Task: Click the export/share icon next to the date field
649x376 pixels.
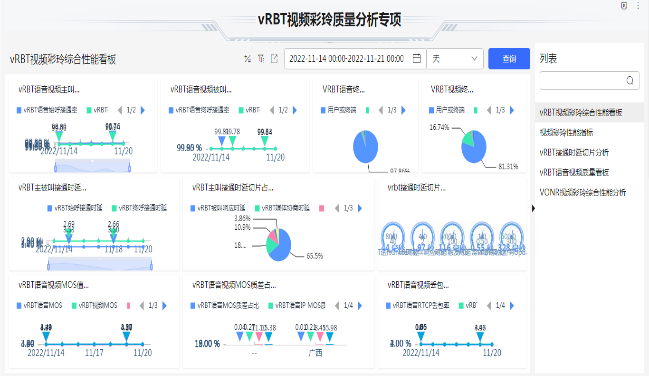Action: click(274, 59)
